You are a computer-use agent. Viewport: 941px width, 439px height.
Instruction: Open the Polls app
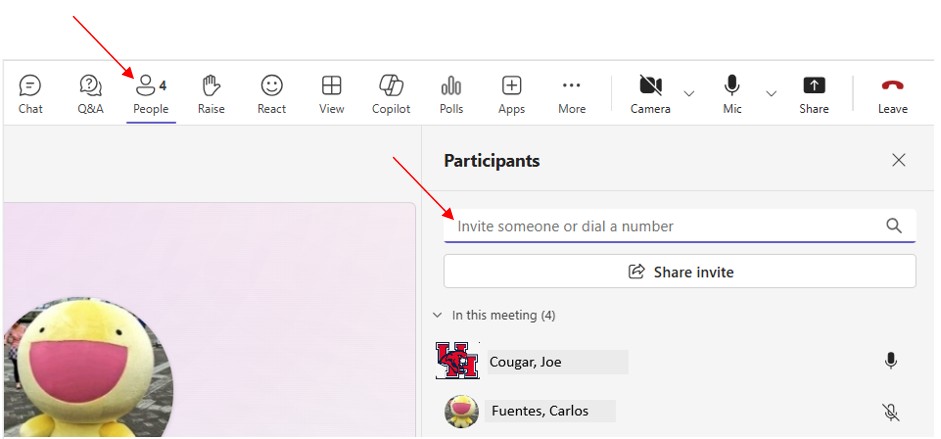(x=451, y=95)
